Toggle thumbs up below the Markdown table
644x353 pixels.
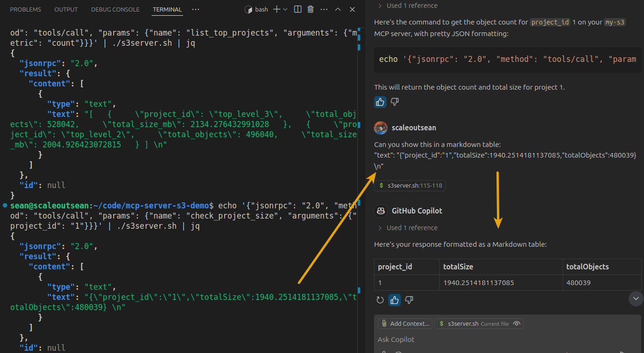coord(394,300)
